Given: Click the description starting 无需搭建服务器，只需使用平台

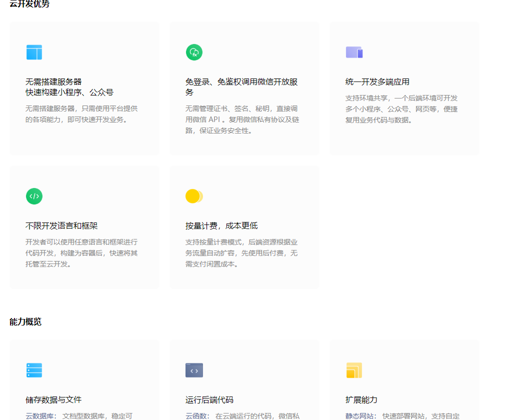Looking at the screenshot, I should tap(81, 114).
